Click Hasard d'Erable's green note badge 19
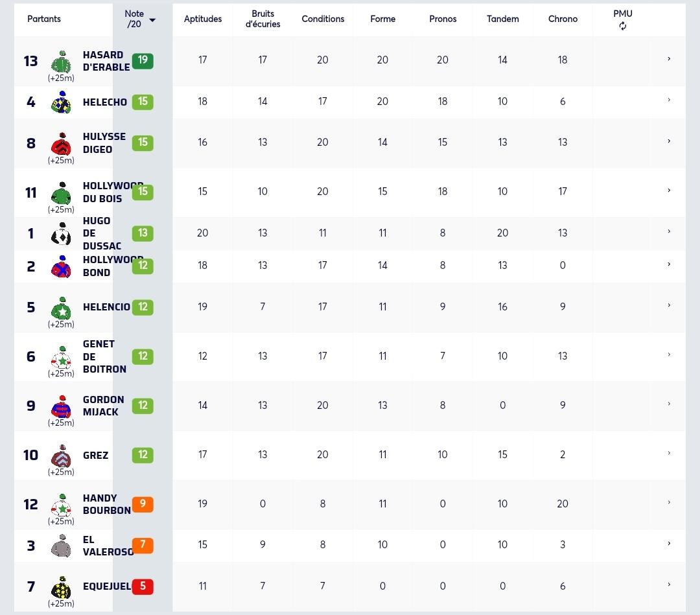 pos(143,61)
